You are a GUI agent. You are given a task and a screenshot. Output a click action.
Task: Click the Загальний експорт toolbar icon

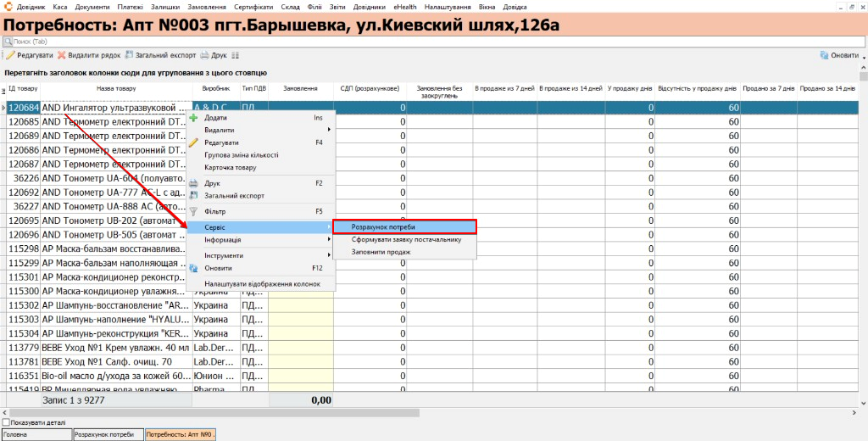[129, 55]
